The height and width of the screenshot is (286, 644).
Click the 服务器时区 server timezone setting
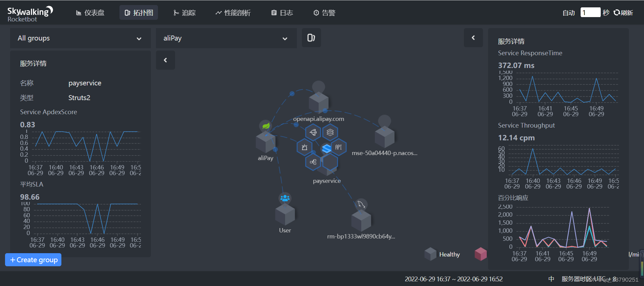click(589, 279)
